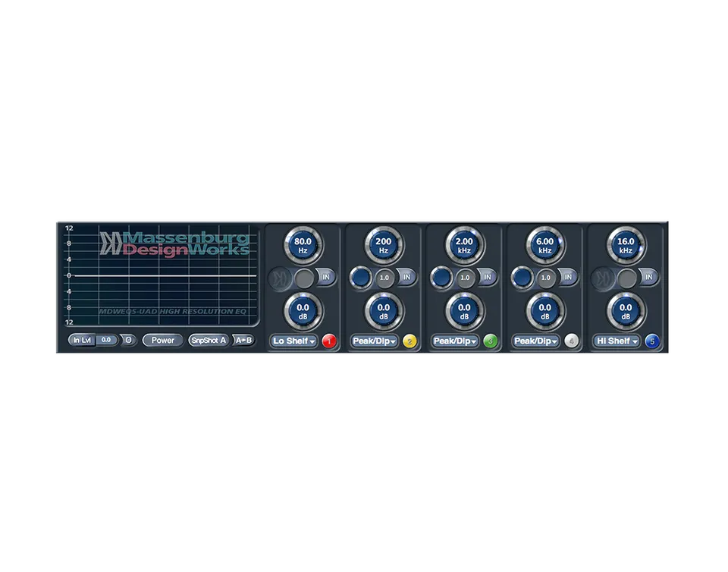
Task: Click the In Lvl button
Action: coord(82,341)
